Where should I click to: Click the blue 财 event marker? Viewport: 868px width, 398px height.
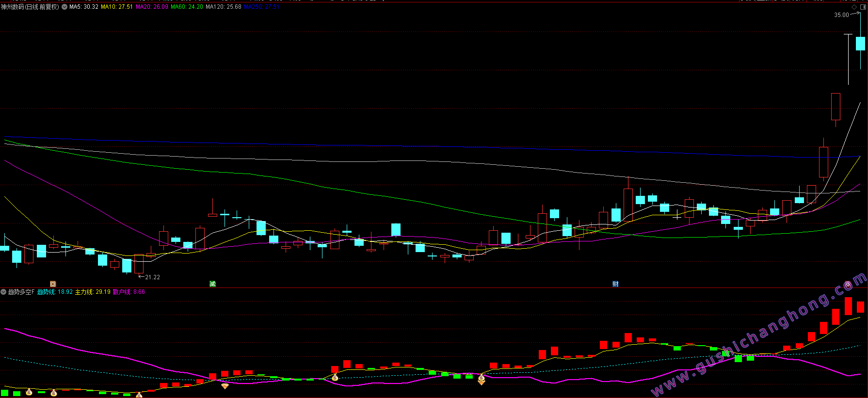tap(615, 284)
